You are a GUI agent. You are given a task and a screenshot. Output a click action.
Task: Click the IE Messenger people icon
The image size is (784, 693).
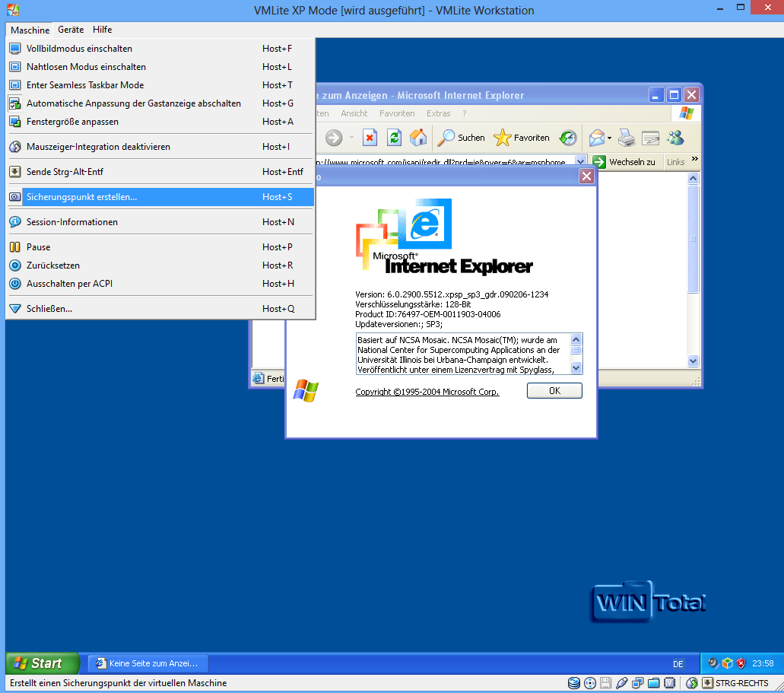[x=675, y=138]
